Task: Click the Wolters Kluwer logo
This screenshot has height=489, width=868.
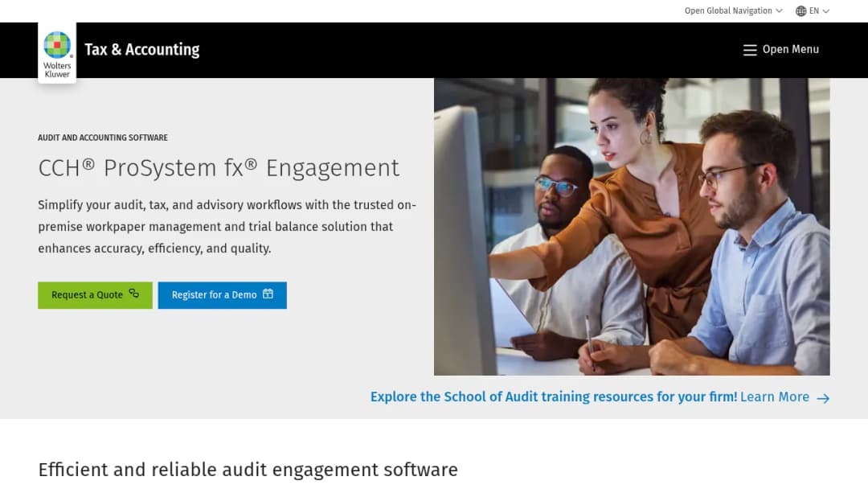Action: (57, 53)
